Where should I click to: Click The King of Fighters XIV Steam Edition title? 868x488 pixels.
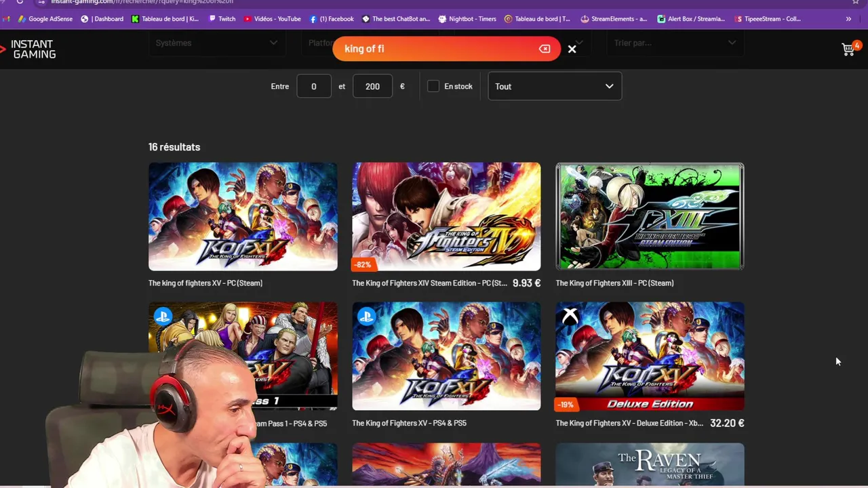(x=429, y=283)
